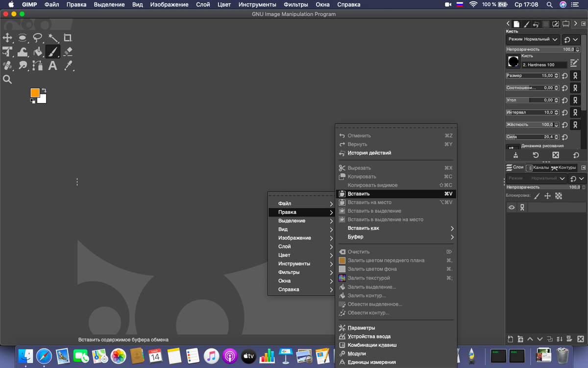
Task: Select the Move tool
Action: tap(7, 38)
